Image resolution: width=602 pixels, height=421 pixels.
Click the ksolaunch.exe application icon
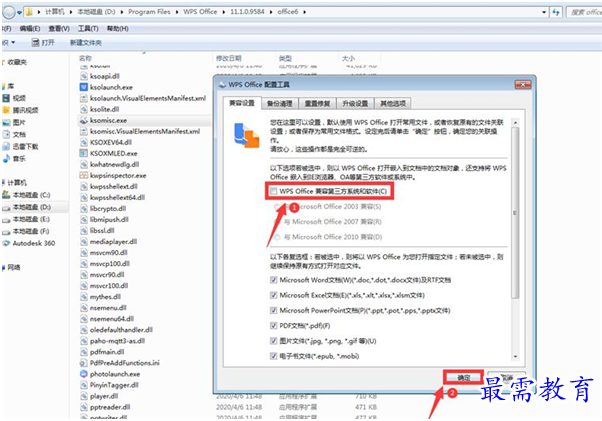(84, 87)
